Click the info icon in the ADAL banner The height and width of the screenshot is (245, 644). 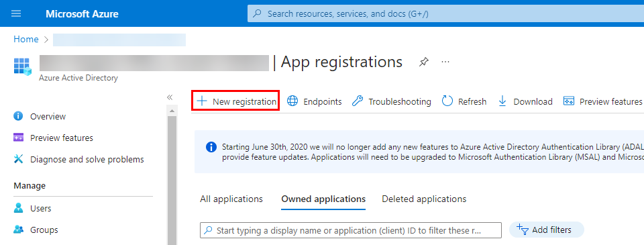tap(211, 147)
